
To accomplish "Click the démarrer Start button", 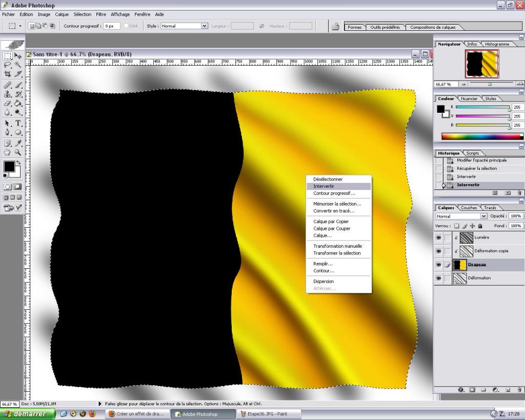I will [28, 414].
